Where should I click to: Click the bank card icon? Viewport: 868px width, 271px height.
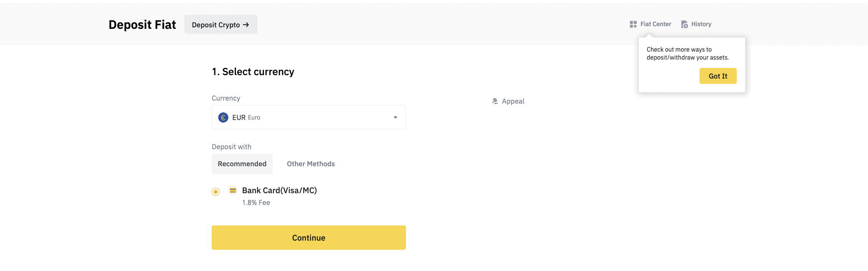(233, 191)
